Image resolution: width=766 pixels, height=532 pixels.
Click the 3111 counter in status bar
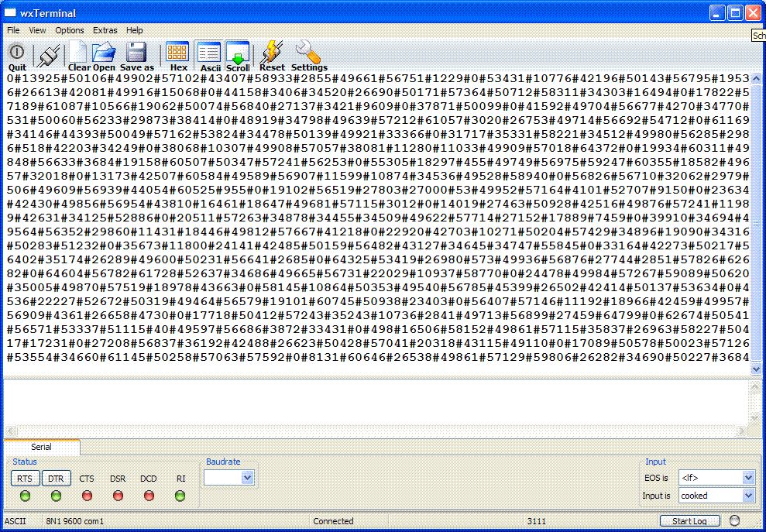click(537, 521)
